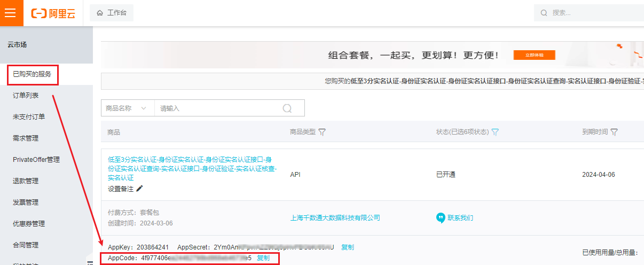Copy the AppCode with 复制
Image resolution: width=644 pixels, height=265 pixels.
click(263, 258)
